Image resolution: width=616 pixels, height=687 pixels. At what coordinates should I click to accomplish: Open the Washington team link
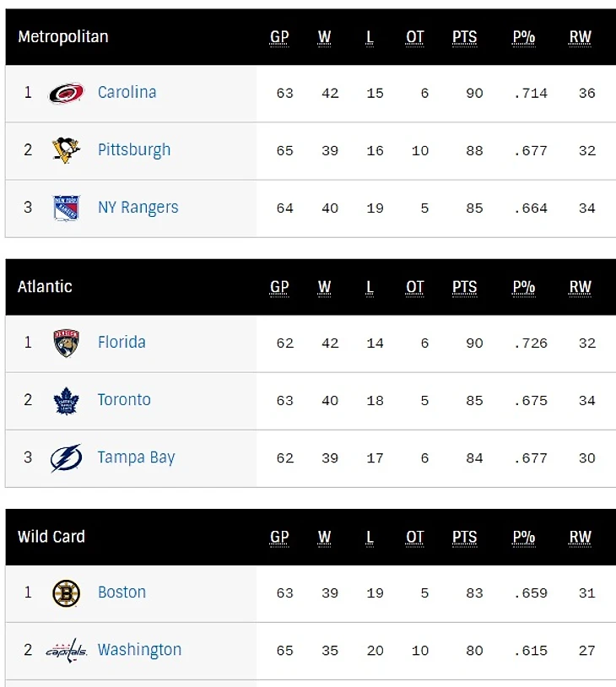pyautogui.click(x=139, y=650)
